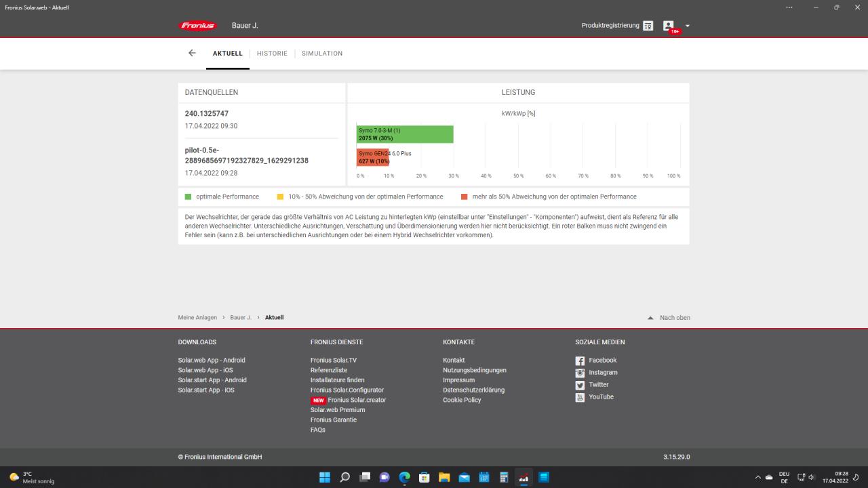Image resolution: width=868 pixels, height=488 pixels.
Task: Click the Bauer J. system name in header
Action: (245, 26)
